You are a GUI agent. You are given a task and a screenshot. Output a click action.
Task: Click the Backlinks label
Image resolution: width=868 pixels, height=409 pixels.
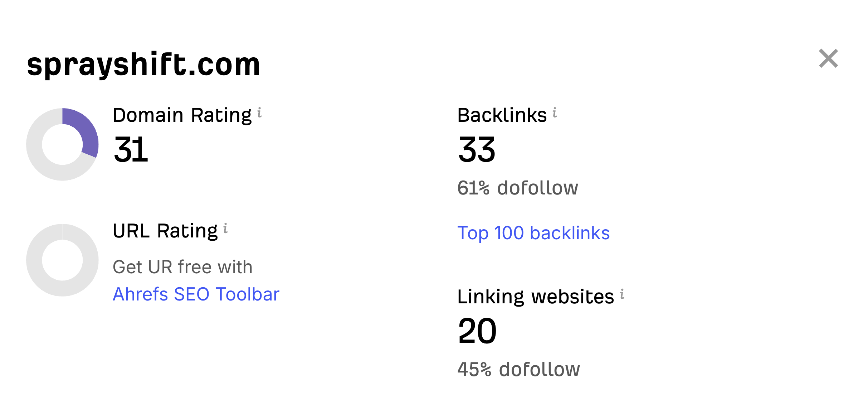point(502,115)
